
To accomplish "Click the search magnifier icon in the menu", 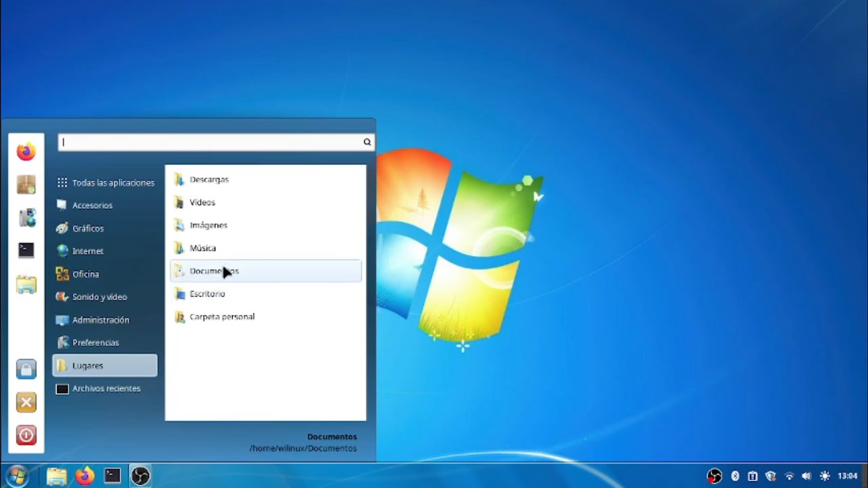I will pyautogui.click(x=367, y=142).
